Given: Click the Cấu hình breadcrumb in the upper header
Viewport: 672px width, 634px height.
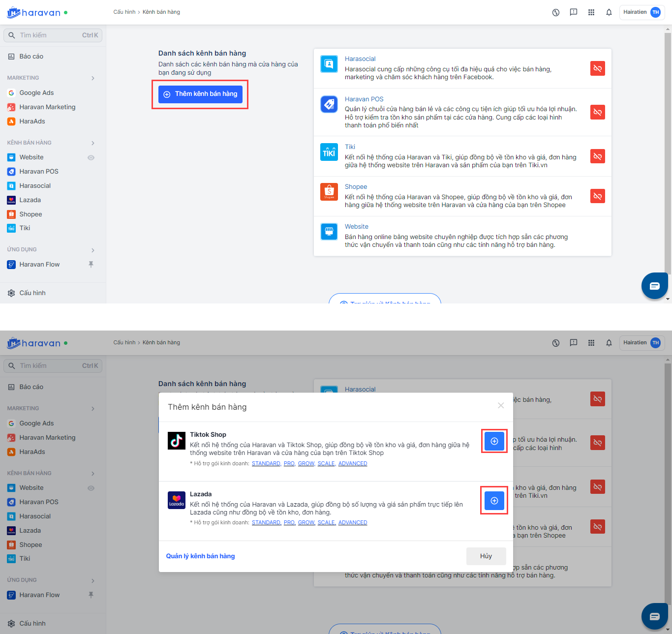Looking at the screenshot, I should pyautogui.click(x=124, y=12).
